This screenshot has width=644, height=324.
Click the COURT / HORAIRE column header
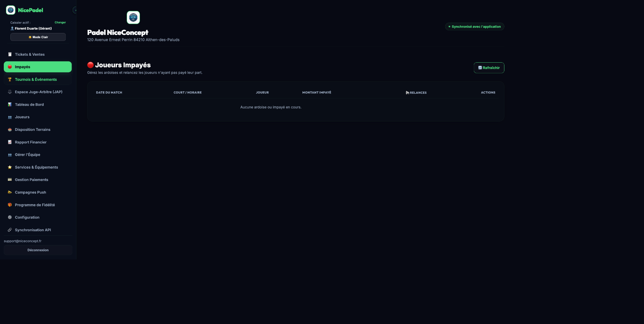click(188, 92)
